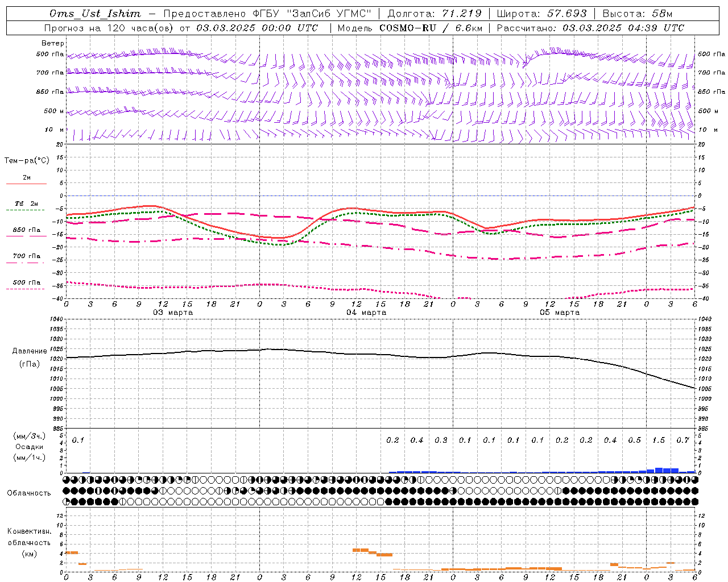Click the model name 'COSMO-RU / 6.6км'
Viewport: 728px width, 582px height.
[431, 28]
